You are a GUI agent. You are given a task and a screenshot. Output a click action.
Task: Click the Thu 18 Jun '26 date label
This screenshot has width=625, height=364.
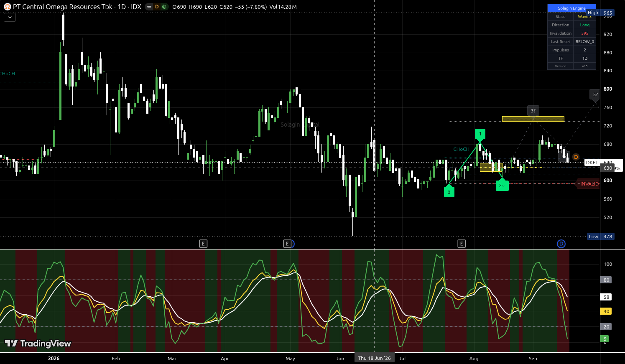(374, 358)
